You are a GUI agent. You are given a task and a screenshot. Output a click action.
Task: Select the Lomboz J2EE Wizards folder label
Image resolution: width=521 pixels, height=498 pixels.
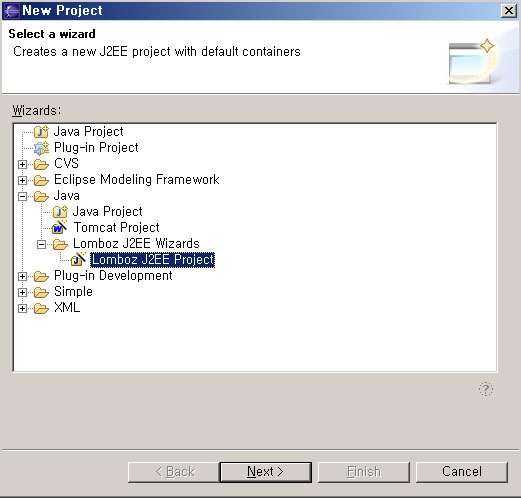[136, 243]
